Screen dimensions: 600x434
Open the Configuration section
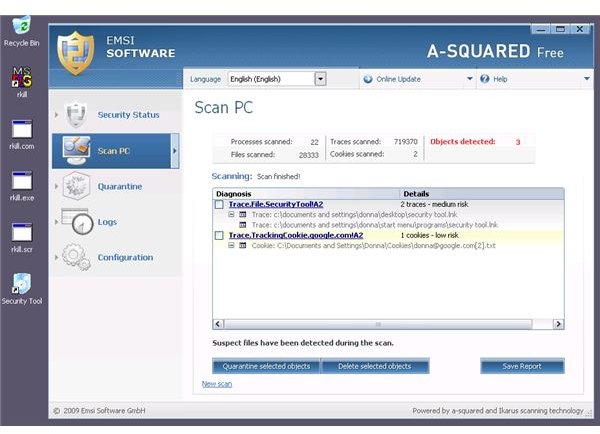[x=125, y=258]
